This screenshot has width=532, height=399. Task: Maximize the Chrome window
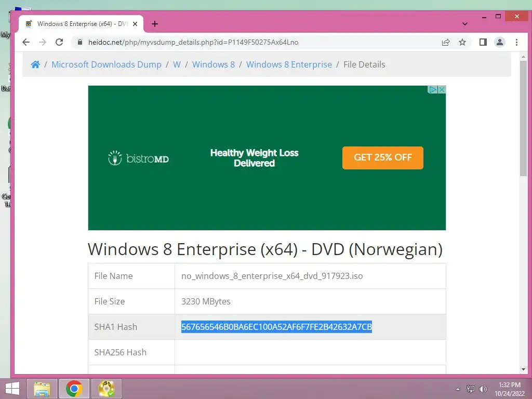pyautogui.click(x=498, y=16)
